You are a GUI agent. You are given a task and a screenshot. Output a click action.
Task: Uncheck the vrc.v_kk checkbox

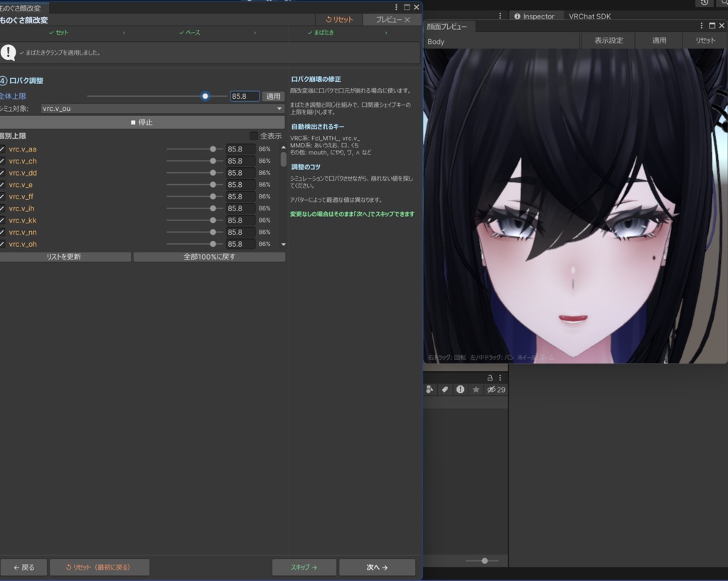(2, 220)
